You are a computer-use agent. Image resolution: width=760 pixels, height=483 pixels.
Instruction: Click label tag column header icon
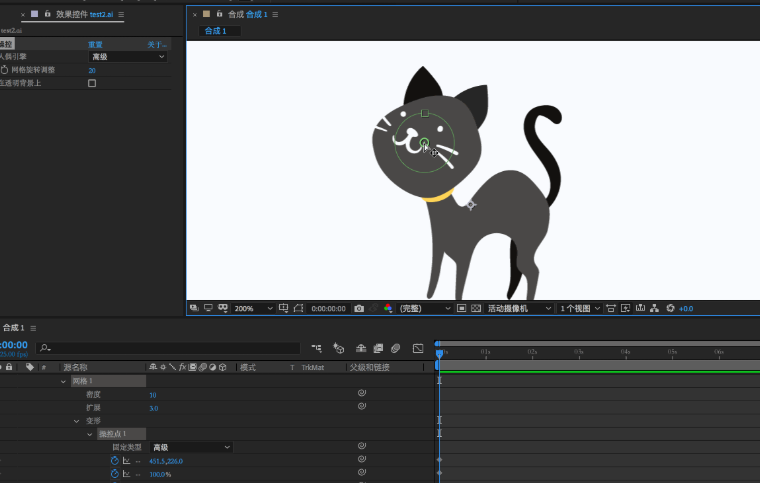click(x=30, y=367)
